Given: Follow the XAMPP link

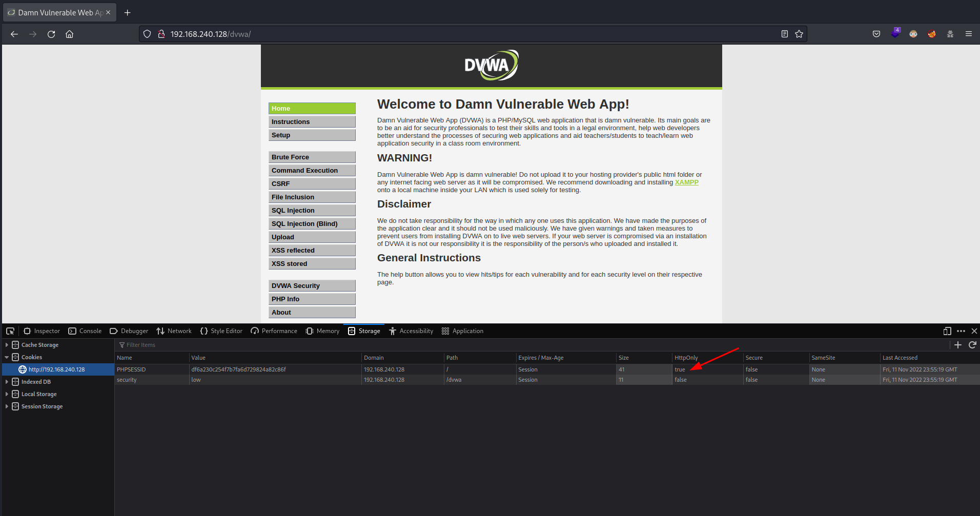Looking at the screenshot, I should tap(686, 182).
